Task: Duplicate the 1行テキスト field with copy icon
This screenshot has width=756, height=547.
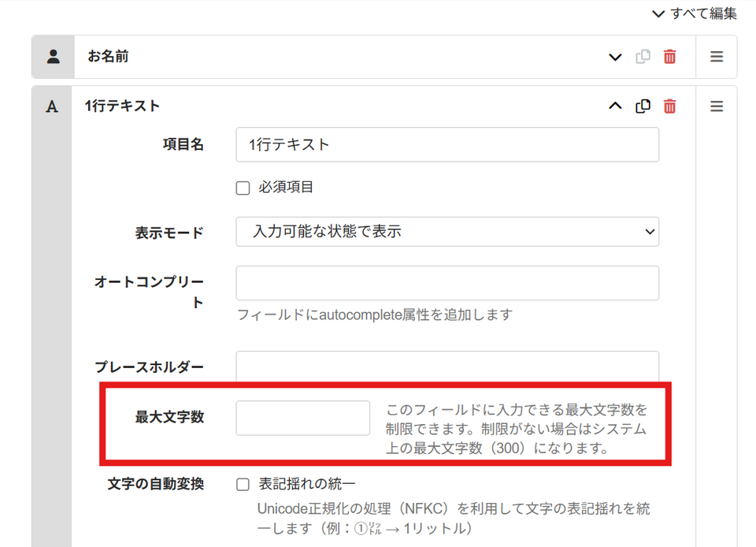Action: pyautogui.click(x=643, y=106)
